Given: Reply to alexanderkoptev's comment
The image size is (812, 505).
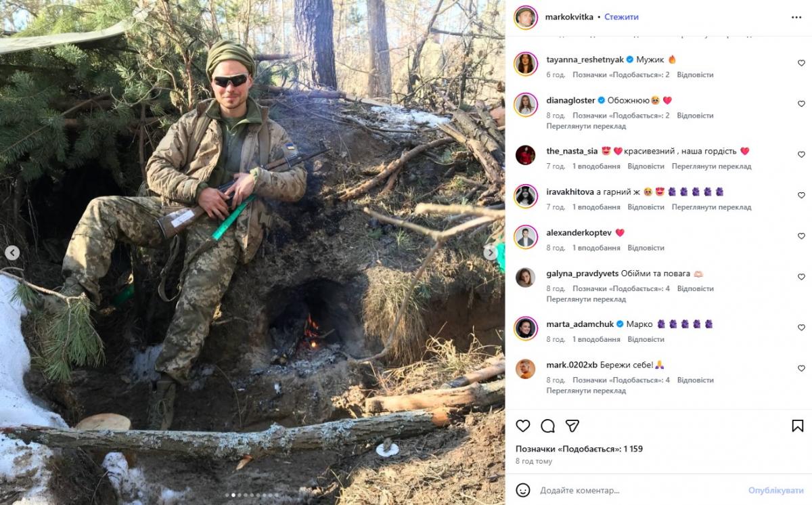Looking at the screenshot, I should click(x=646, y=248).
